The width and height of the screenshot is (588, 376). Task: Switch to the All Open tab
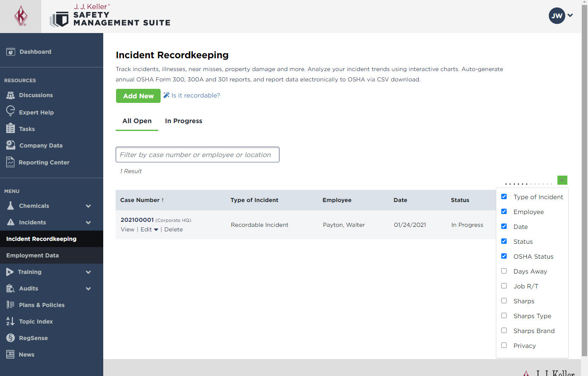point(137,121)
